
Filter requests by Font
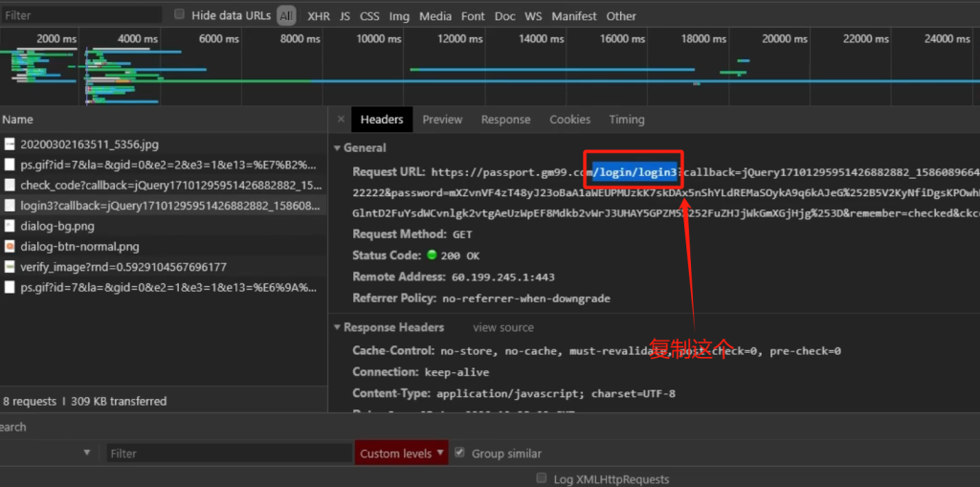(x=473, y=16)
